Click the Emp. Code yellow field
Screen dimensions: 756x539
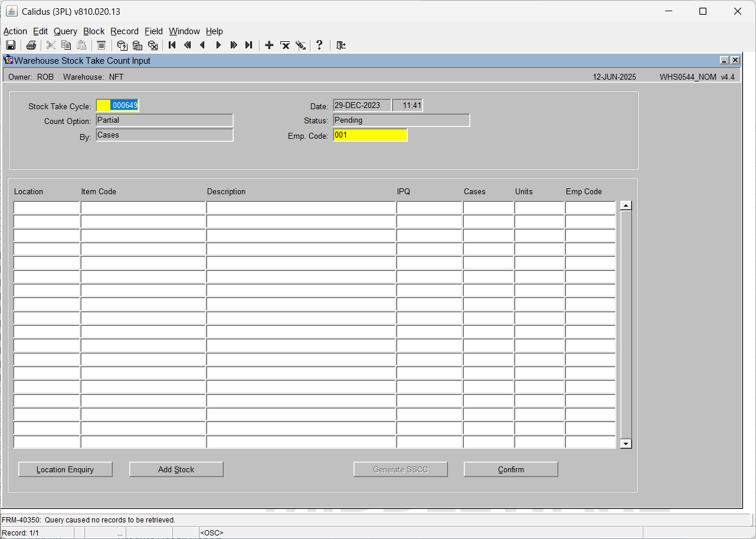click(370, 135)
